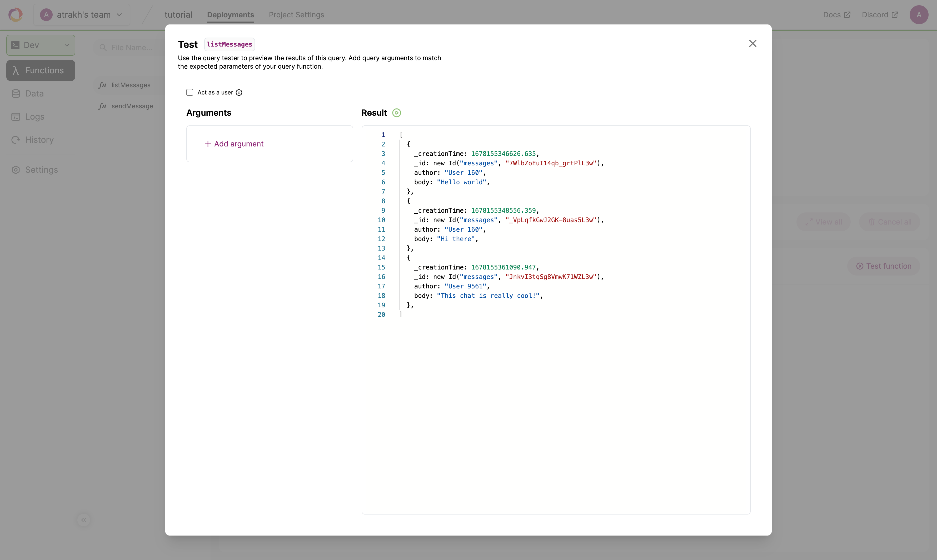Open the Docs external link
The height and width of the screenshot is (560, 937).
pos(836,15)
